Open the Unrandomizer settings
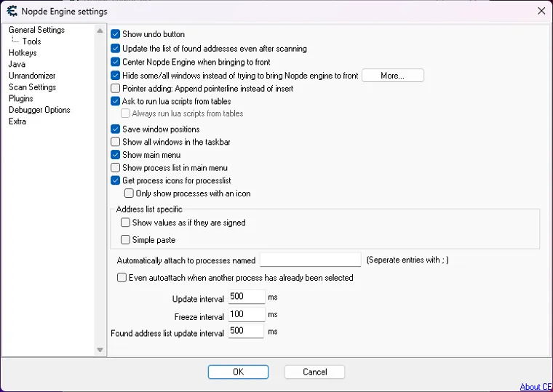Viewport: 553px width, 392px height. pyautogui.click(x=32, y=76)
